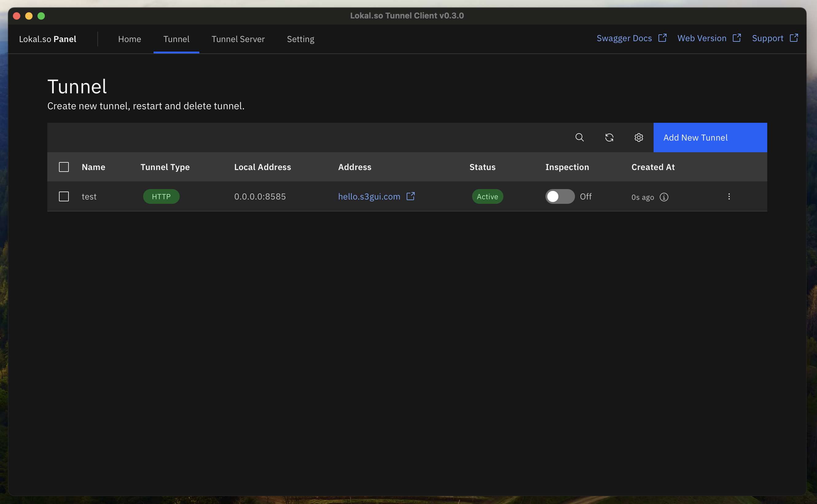This screenshot has height=504, width=817.
Task: Select the master checkbox in table header
Action: 64,167
